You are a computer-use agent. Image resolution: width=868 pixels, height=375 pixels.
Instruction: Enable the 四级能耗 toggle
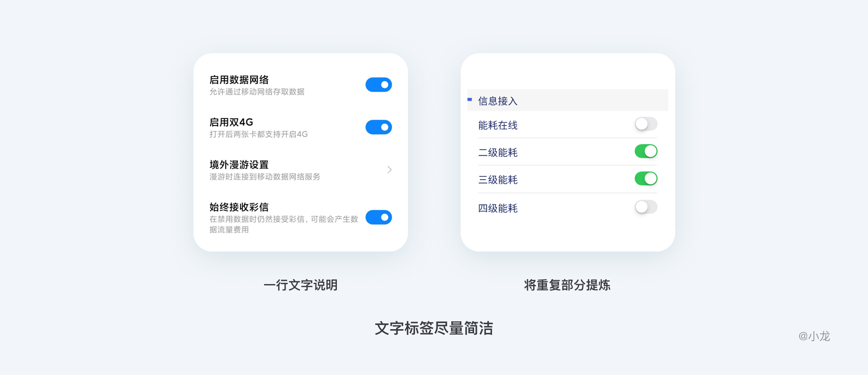click(646, 207)
